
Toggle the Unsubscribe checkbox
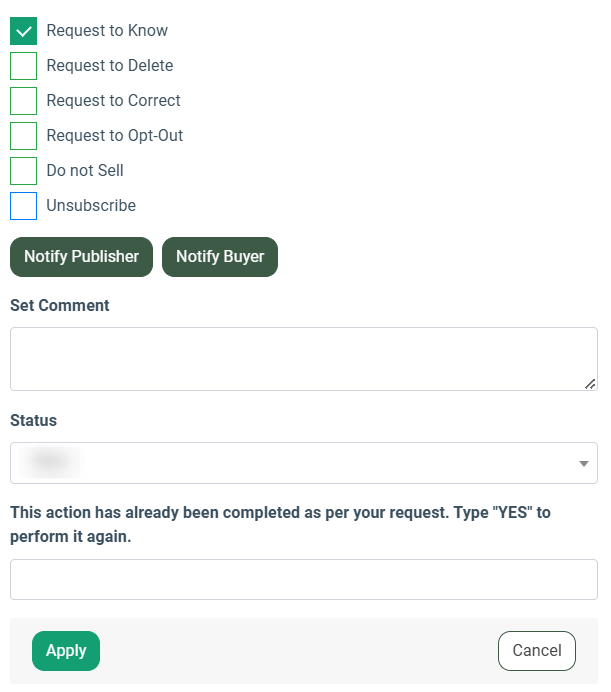pyautogui.click(x=23, y=206)
